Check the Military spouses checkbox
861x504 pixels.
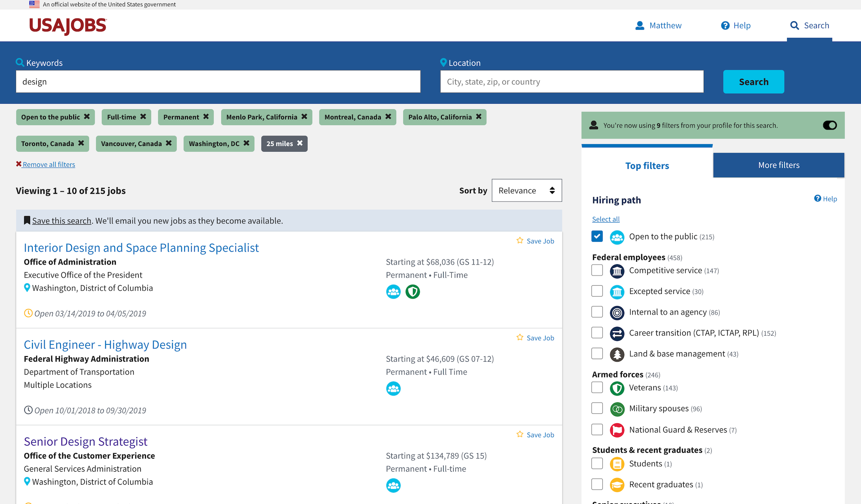tap(597, 408)
